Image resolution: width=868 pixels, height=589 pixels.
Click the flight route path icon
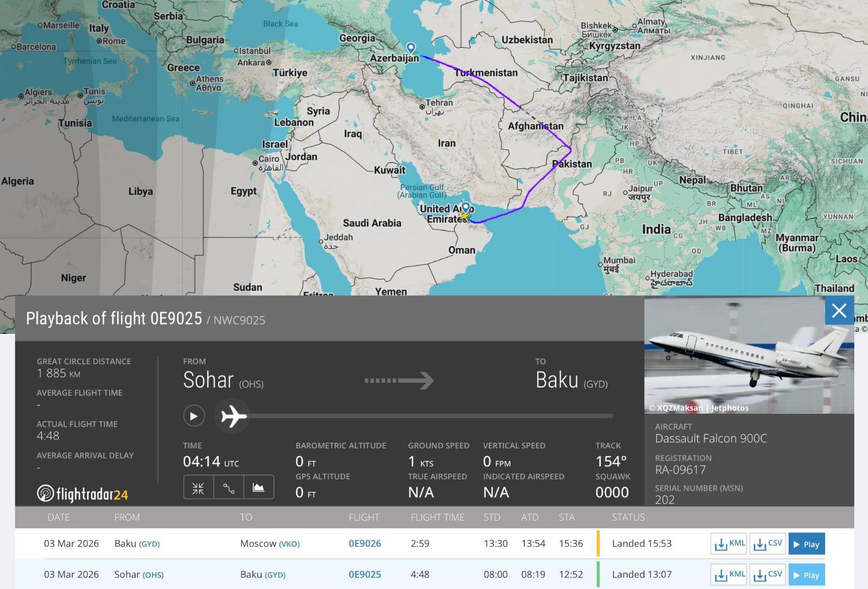coord(229,488)
